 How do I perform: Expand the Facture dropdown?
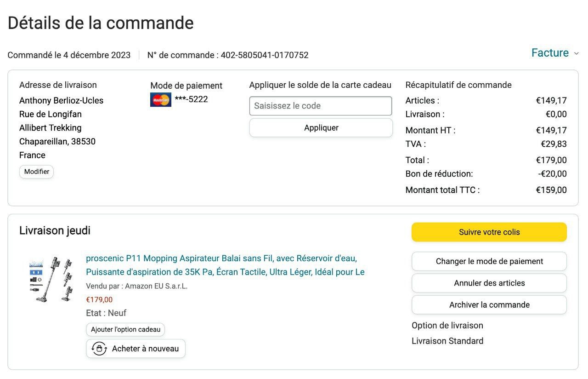click(x=550, y=53)
